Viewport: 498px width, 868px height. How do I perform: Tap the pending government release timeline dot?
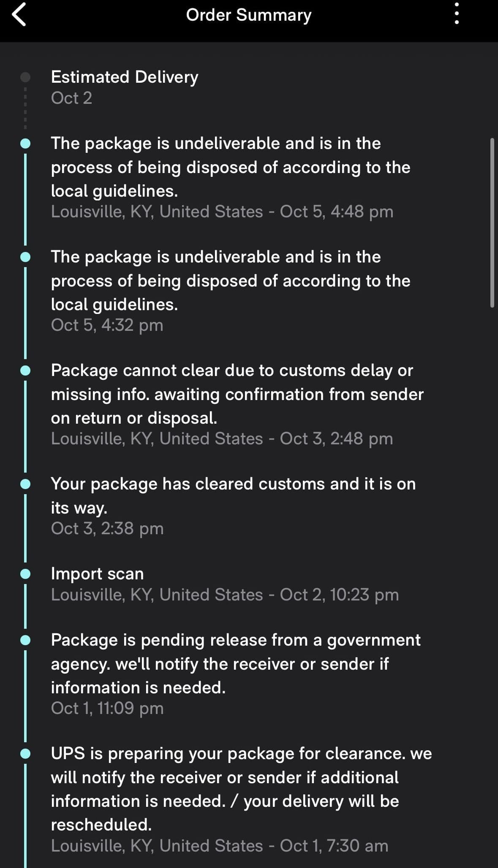[x=25, y=640]
